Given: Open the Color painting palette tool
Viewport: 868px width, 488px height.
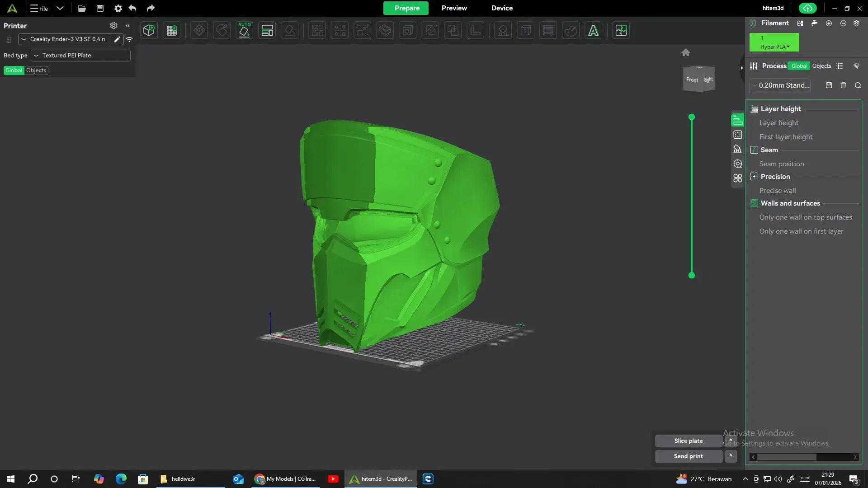Looking at the screenshot, I should (x=571, y=30).
